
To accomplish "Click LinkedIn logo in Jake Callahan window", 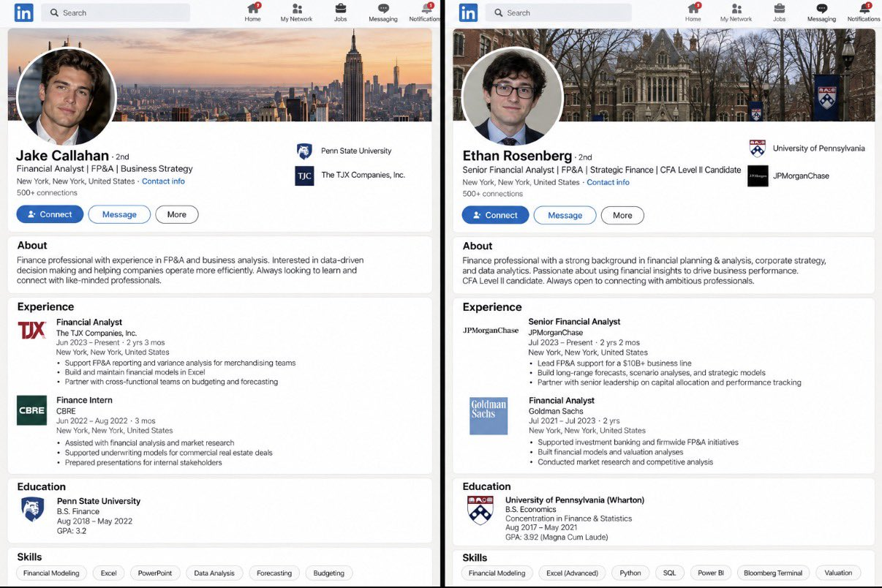I will (x=24, y=12).
